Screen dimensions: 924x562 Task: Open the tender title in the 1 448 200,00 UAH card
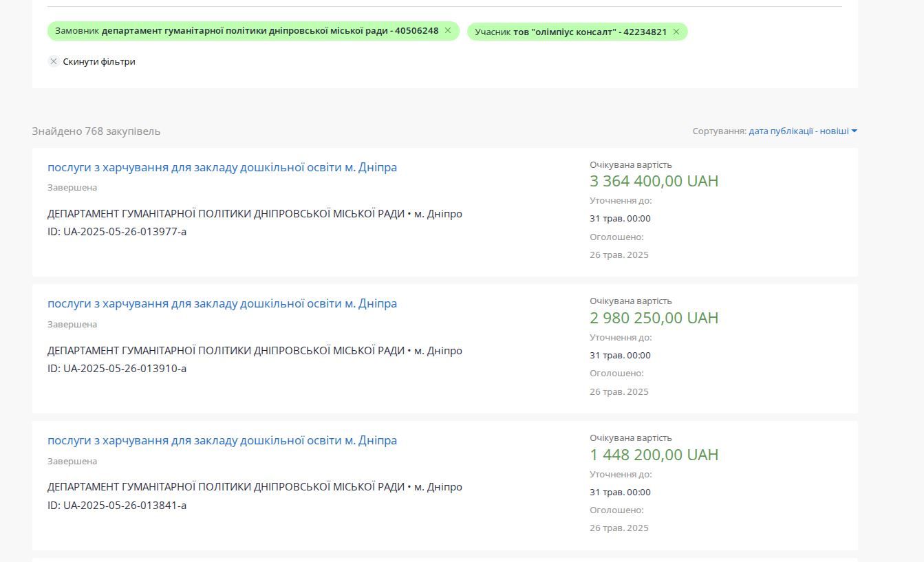coord(222,441)
